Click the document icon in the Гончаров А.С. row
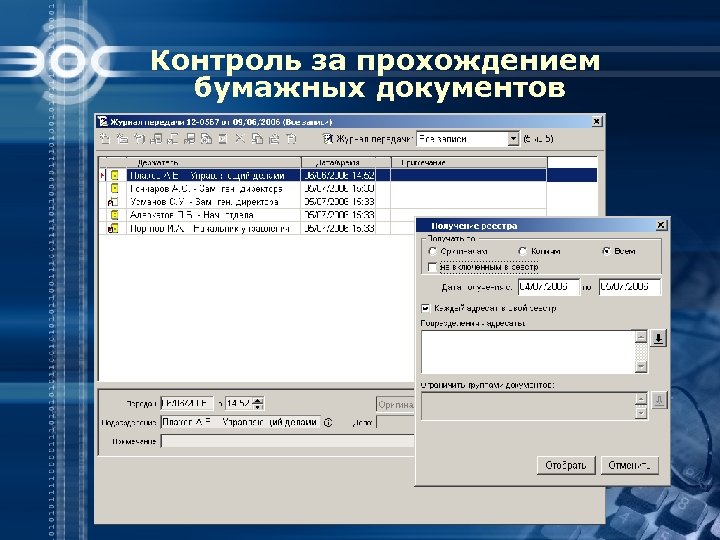The height and width of the screenshot is (540, 720). tap(115, 188)
